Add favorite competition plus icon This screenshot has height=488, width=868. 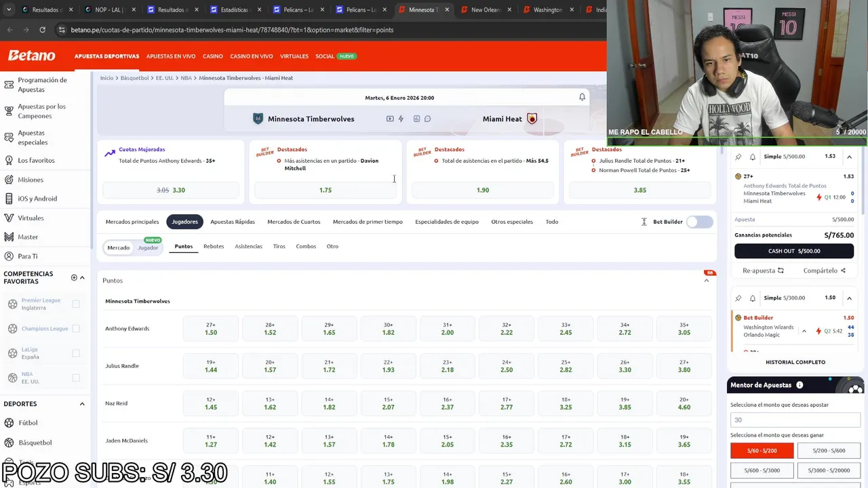tap(74, 277)
